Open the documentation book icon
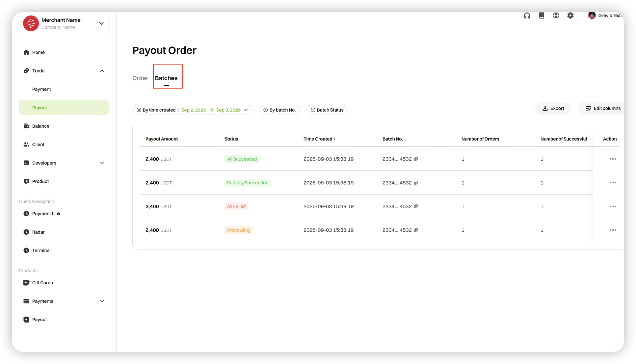636x364 pixels. click(x=542, y=15)
